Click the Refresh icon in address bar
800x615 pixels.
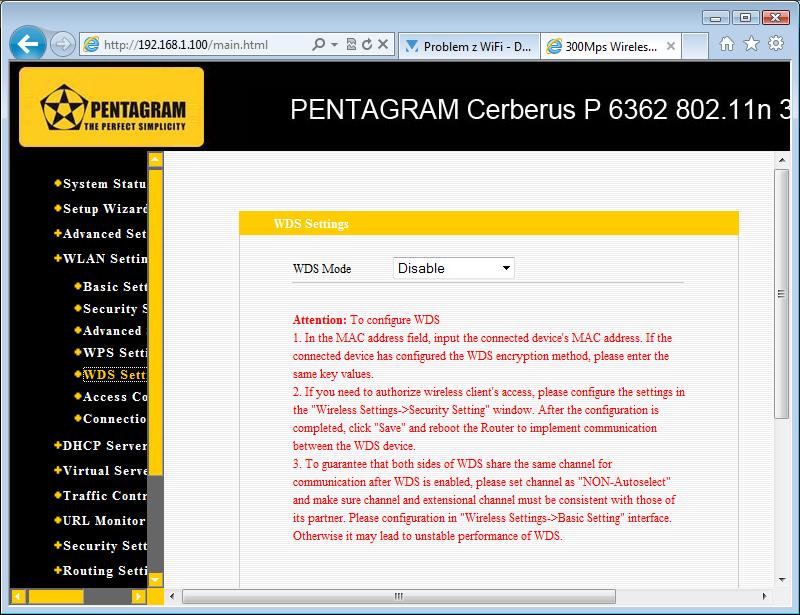(366, 44)
